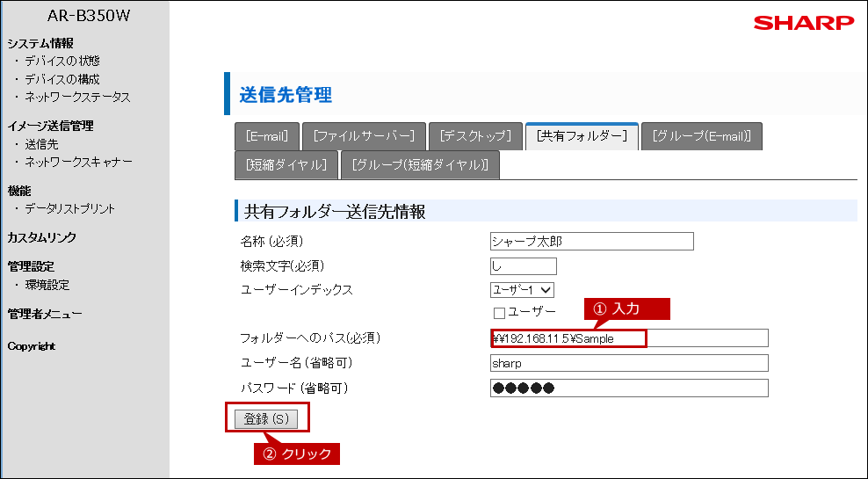Open the ユーザーインデックス dropdown
The width and height of the screenshot is (868, 479).
[522, 289]
